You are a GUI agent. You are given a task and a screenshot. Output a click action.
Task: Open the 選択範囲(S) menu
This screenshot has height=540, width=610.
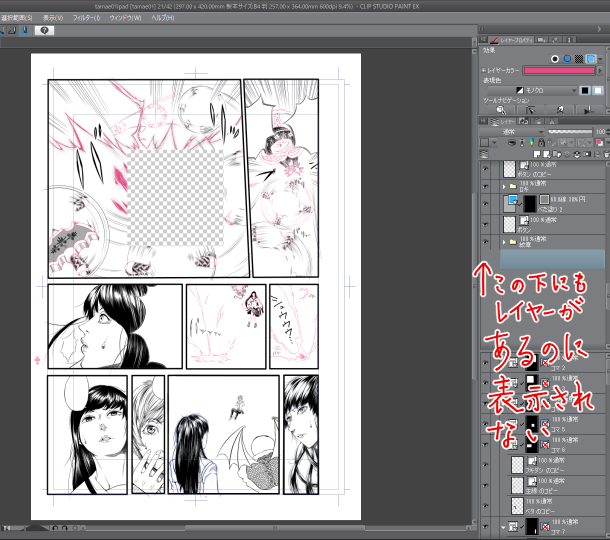(16, 18)
